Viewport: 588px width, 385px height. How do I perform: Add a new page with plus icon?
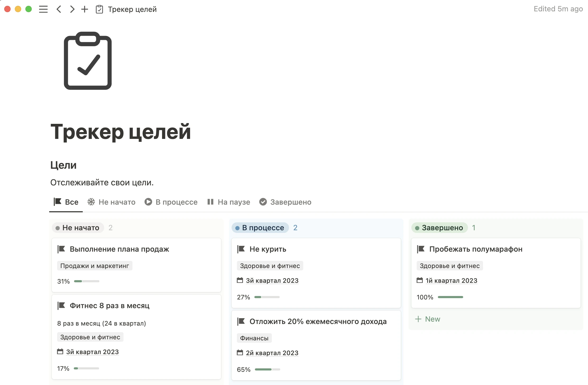point(85,9)
